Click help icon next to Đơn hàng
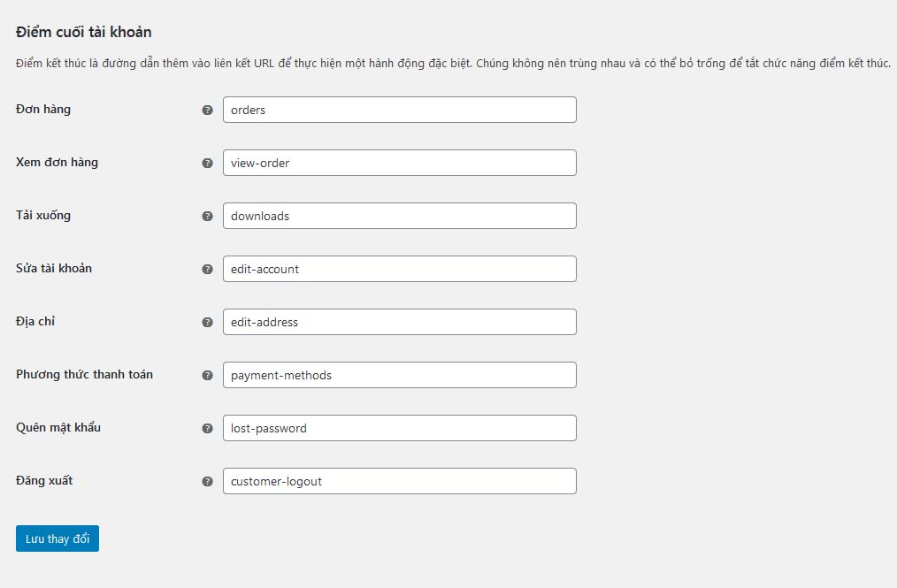Screen dimensions: 897x588 (208, 110)
